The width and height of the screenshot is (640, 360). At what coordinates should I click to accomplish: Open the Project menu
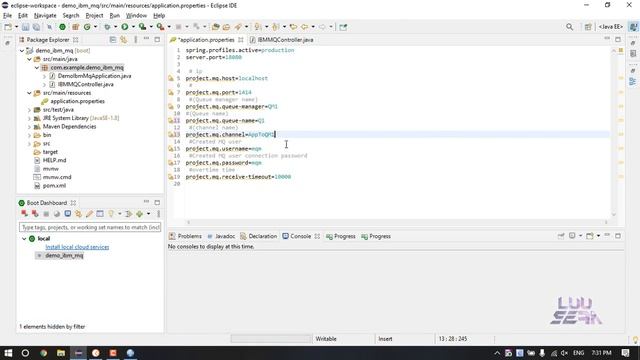click(94, 16)
